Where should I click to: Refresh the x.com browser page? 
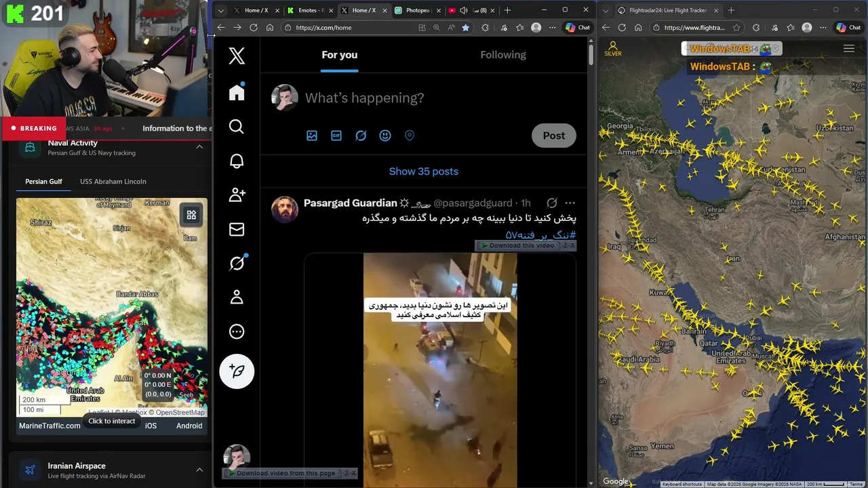click(x=254, y=28)
